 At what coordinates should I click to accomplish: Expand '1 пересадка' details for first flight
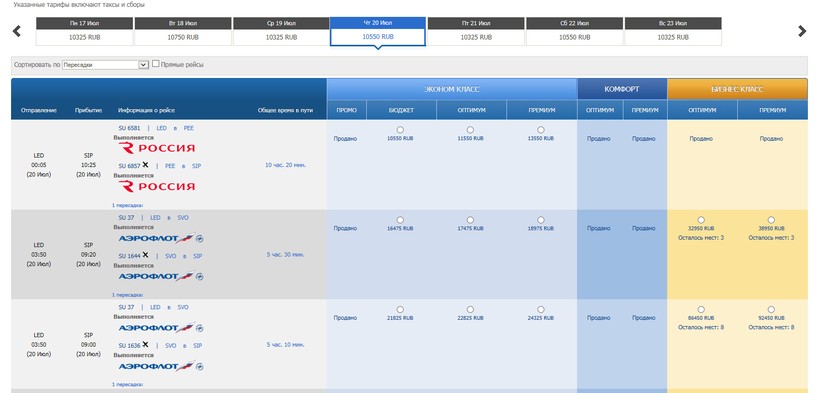[127, 205]
